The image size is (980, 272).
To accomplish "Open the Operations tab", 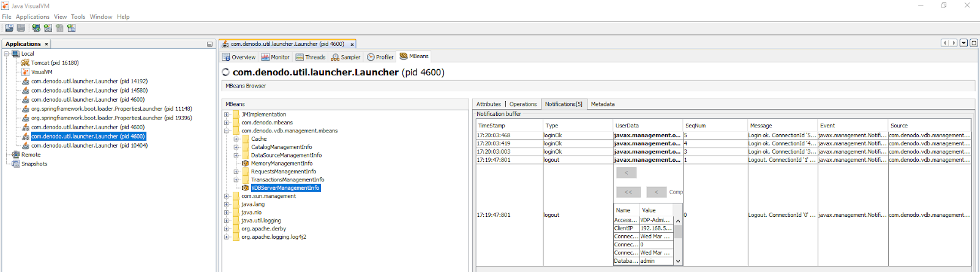I will point(523,104).
